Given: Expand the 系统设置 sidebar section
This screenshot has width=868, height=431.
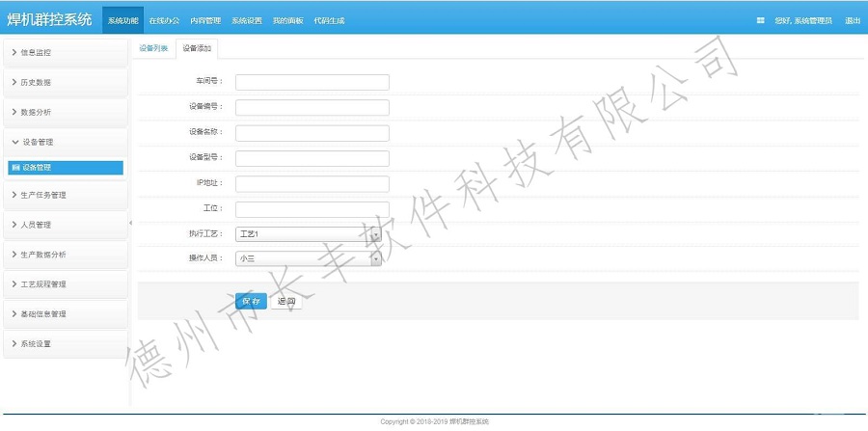Looking at the screenshot, I should tap(64, 344).
